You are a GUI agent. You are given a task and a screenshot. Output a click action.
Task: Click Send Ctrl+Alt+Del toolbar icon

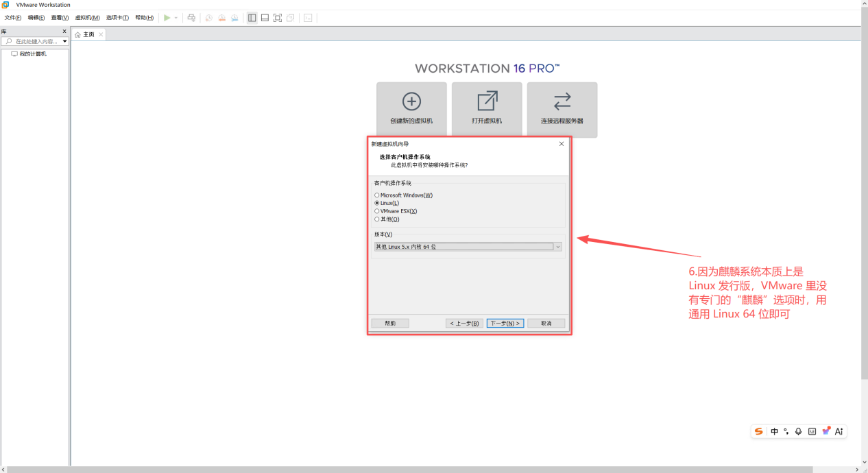[x=191, y=18]
